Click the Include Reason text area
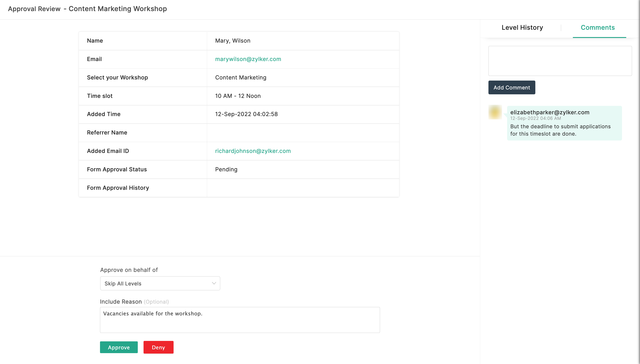Viewport: 640px width, 364px height. pos(240,320)
